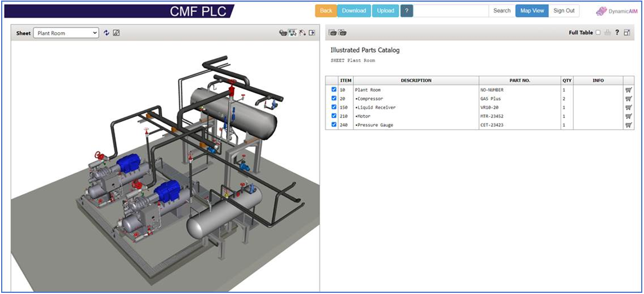Switch to Map View

point(532,11)
